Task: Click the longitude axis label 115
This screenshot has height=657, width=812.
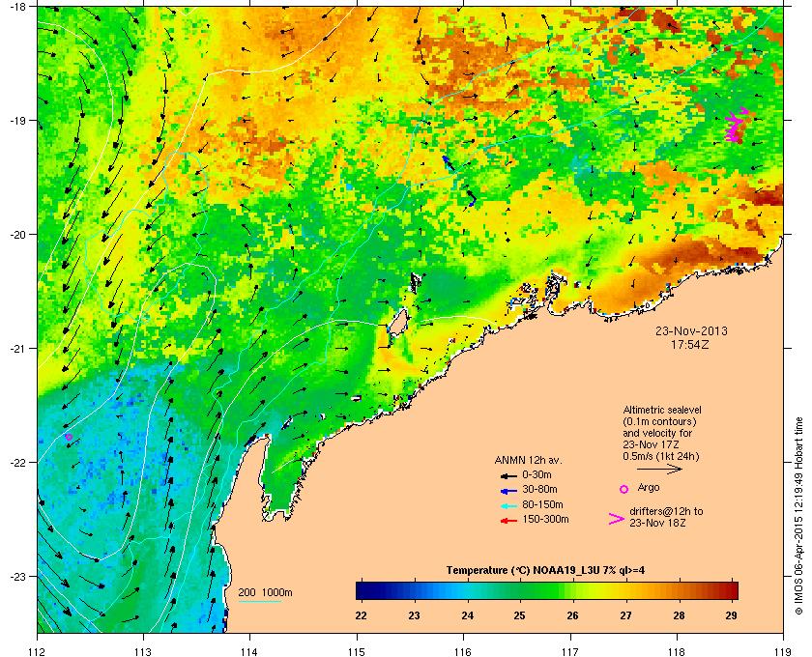Action: click(x=357, y=652)
